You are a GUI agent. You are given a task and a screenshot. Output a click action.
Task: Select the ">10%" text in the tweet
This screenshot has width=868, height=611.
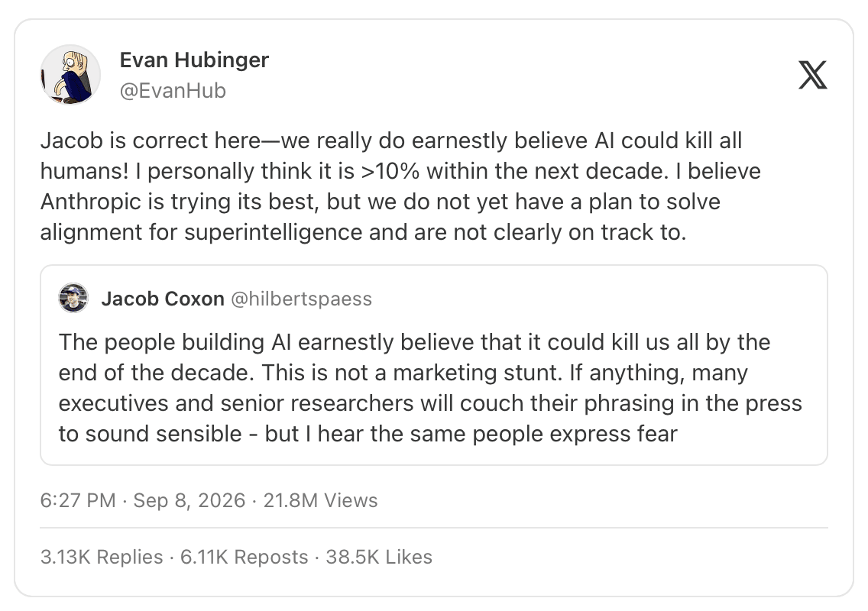click(x=390, y=172)
